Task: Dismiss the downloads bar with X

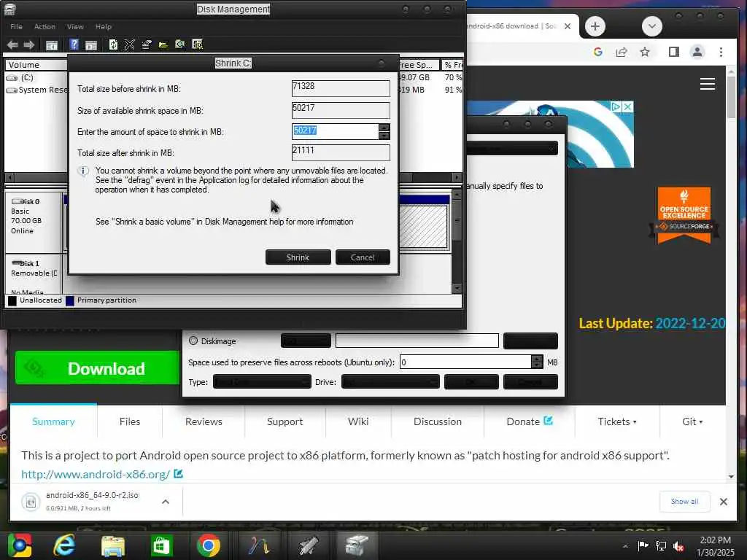Action: point(723,502)
